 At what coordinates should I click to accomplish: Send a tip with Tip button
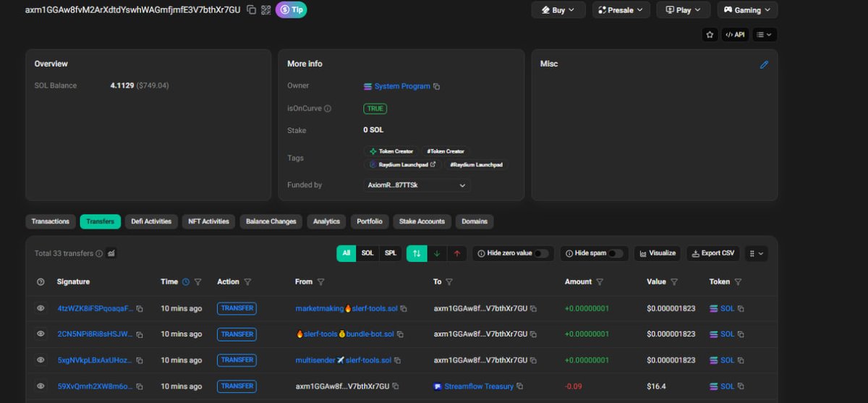[x=291, y=10]
